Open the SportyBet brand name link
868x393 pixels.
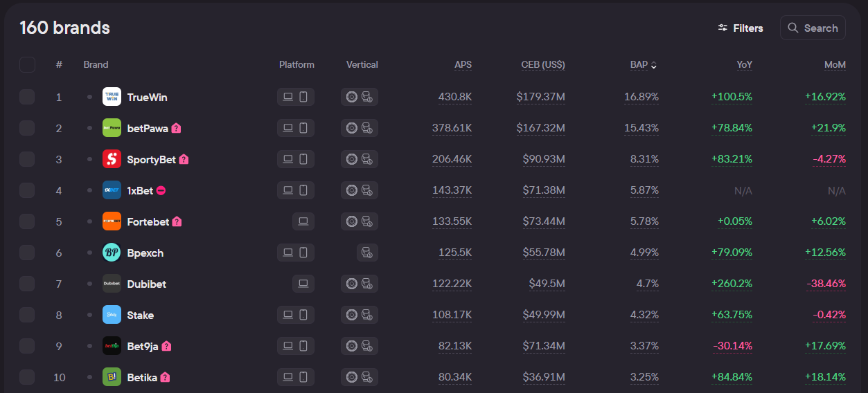pyautogui.click(x=152, y=159)
